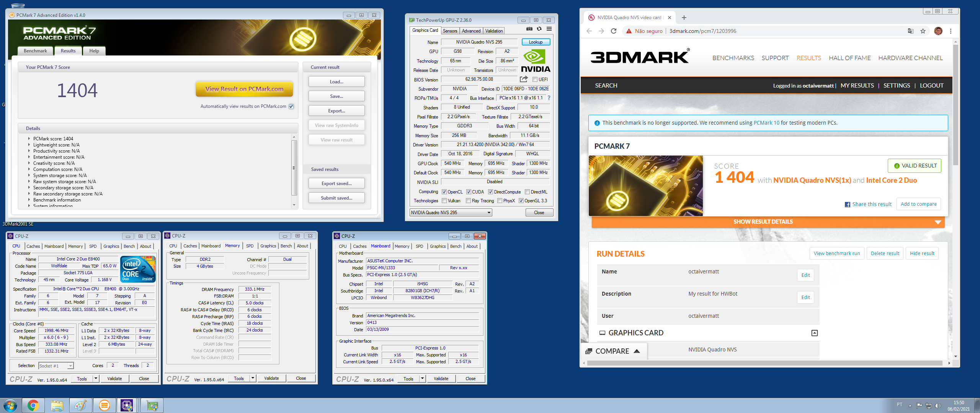980x413 pixels.
Task: Take a GPU-Z screenshot with the camera icon
Action: [529, 29]
